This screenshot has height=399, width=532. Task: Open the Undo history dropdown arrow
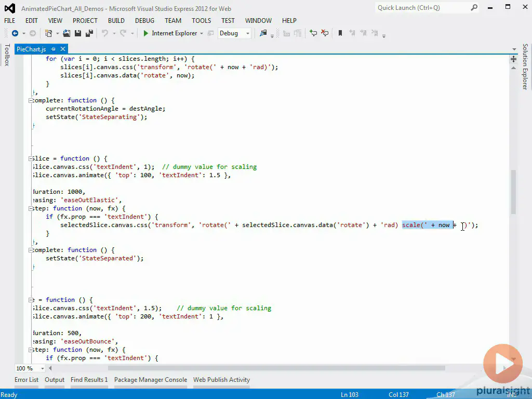[x=114, y=33]
